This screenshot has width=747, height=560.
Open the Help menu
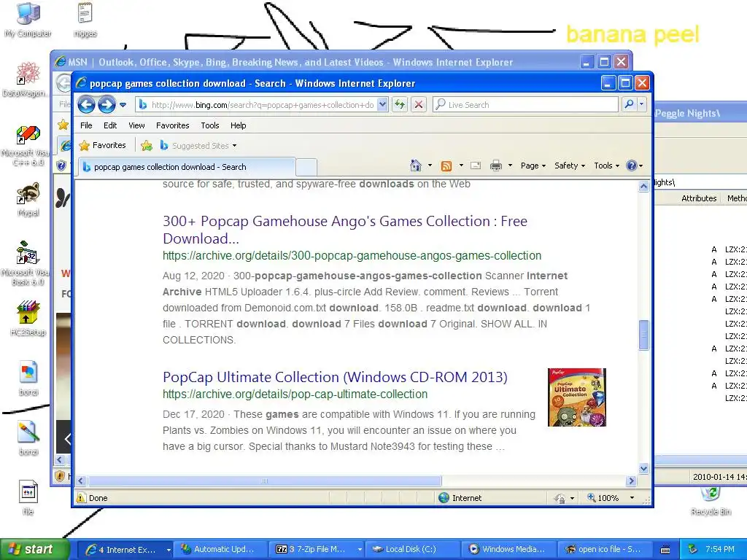(x=239, y=125)
